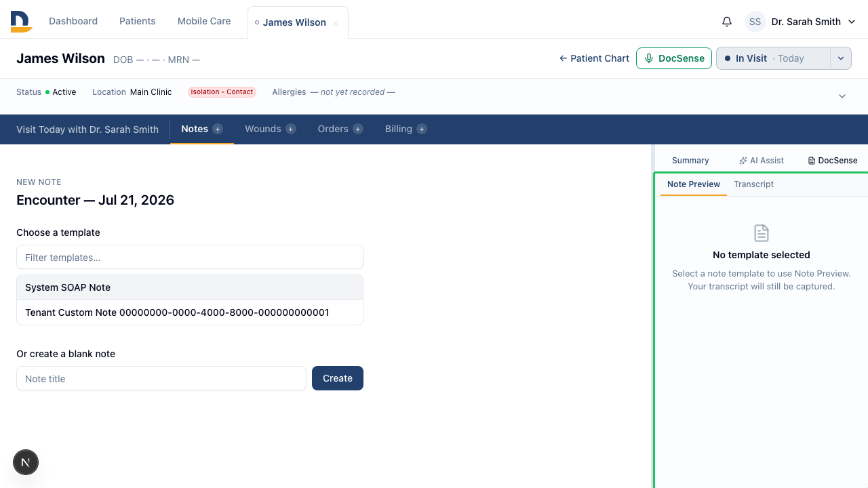The width and height of the screenshot is (868, 488).
Task: Add billing with Billing plus icon
Action: (422, 129)
